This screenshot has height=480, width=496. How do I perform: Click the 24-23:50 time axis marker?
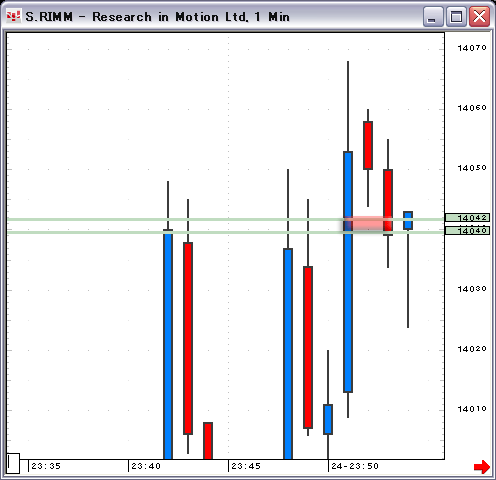pyautogui.click(x=355, y=466)
